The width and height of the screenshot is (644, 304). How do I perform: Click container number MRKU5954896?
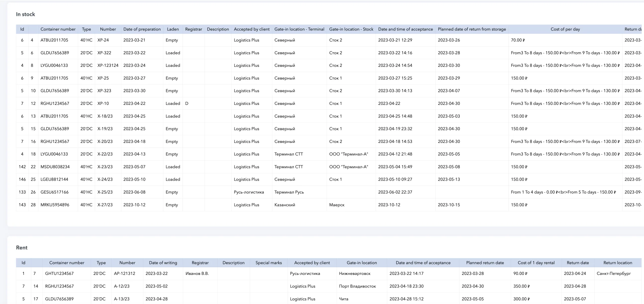tap(55, 205)
